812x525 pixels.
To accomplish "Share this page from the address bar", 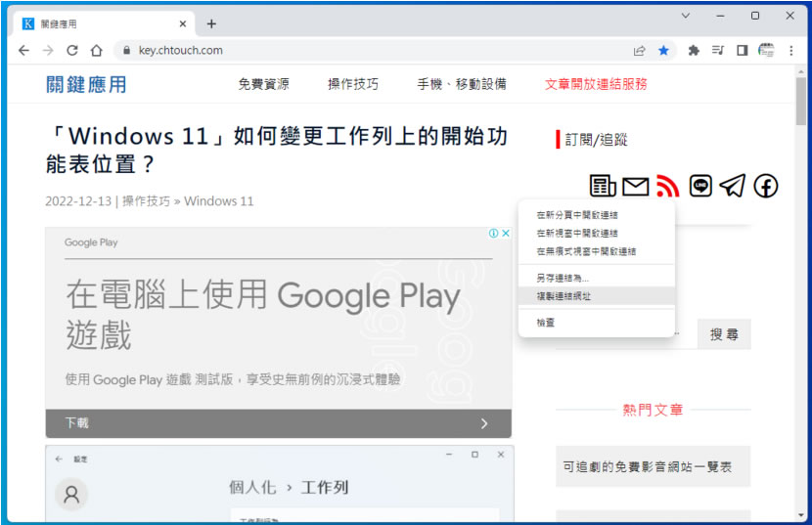I will point(640,50).
